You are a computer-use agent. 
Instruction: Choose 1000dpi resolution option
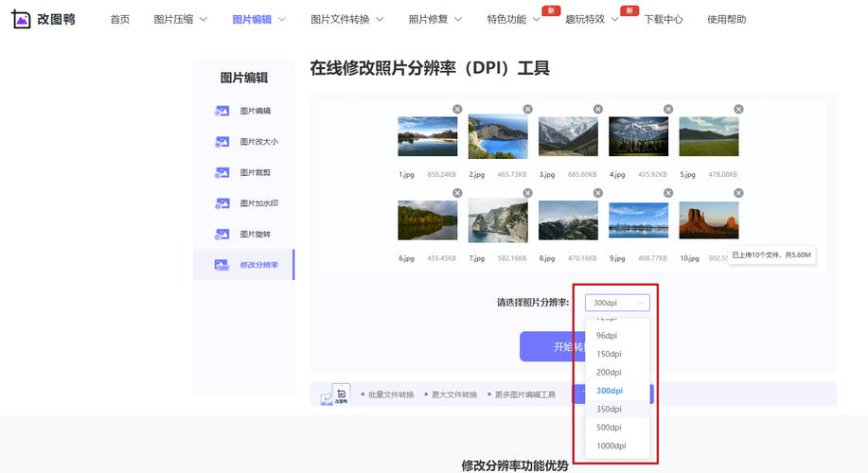(617, 446)
